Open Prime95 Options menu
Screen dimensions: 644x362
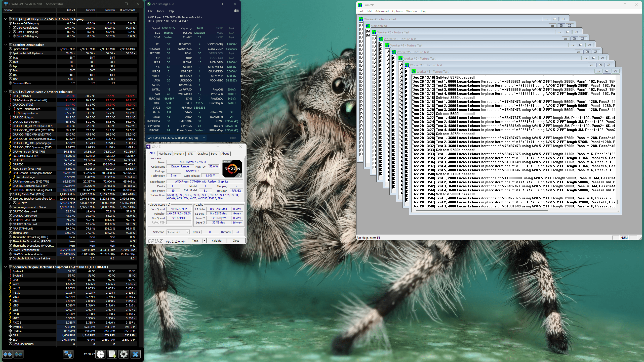[x=397, y=11]
